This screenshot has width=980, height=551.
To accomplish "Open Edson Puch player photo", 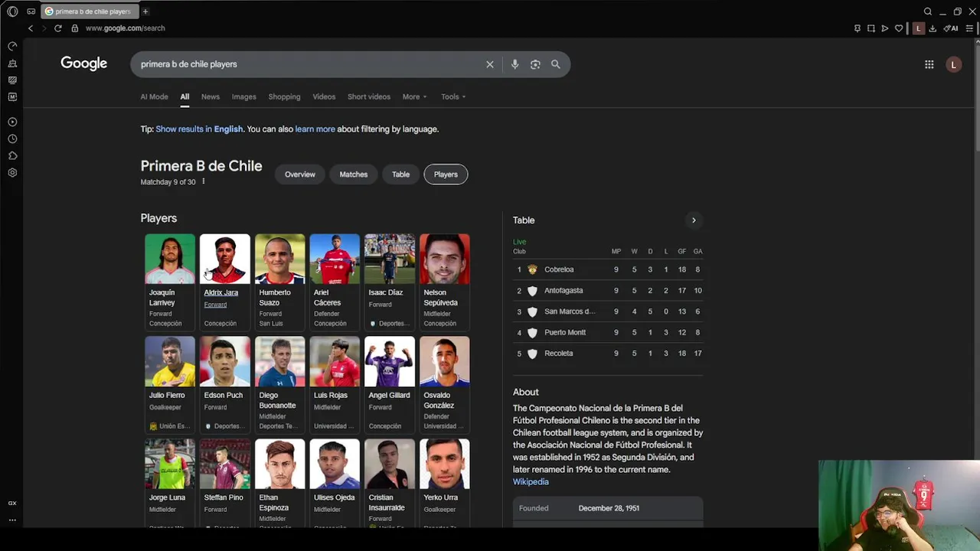I will tap(224, 361).
